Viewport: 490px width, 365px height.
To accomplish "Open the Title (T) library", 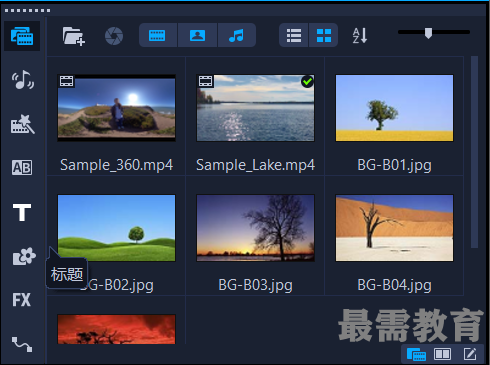I will click(x=22, y=212).
